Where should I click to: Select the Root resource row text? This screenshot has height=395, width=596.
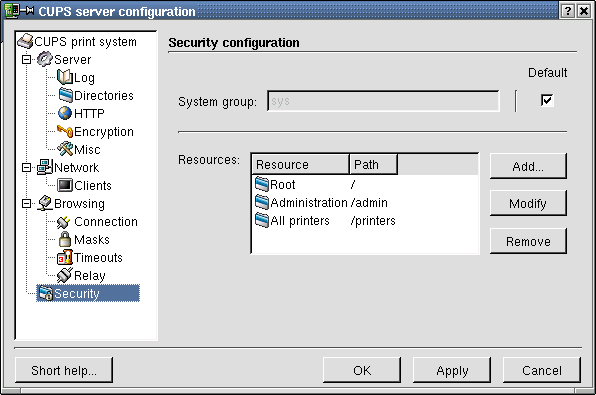[282, 184]
